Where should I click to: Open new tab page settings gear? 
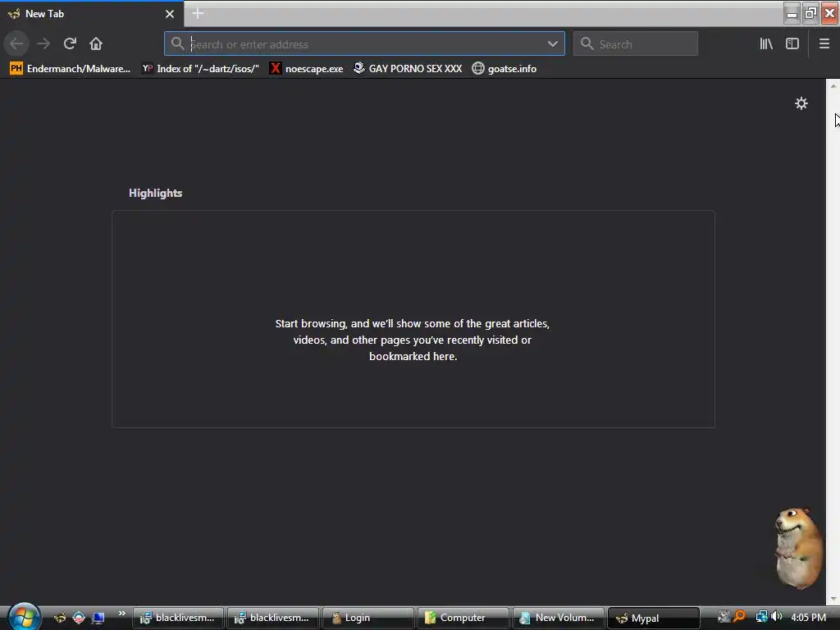coord(801,103)
